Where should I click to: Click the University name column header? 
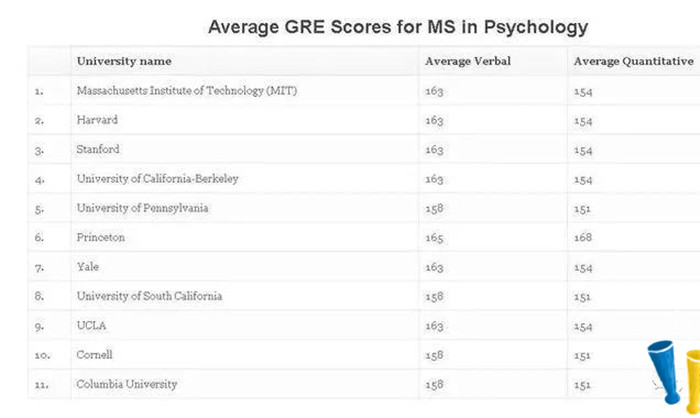point(124,61)
